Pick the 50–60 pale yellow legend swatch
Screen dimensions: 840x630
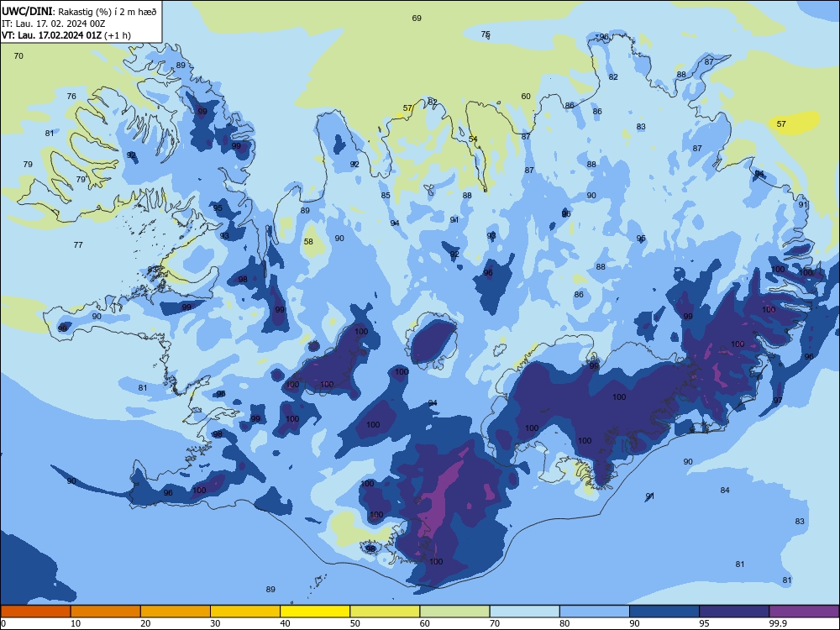385,612
